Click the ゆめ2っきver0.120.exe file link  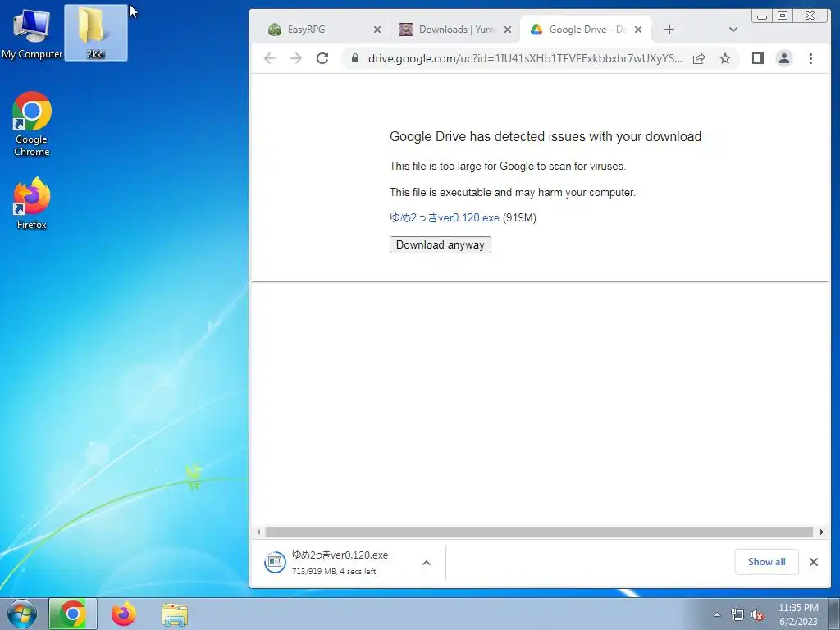(x=444, y=217)
